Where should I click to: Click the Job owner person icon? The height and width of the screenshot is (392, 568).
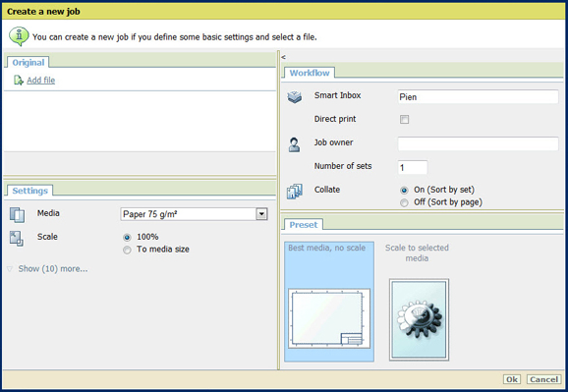tap(294, 144)
